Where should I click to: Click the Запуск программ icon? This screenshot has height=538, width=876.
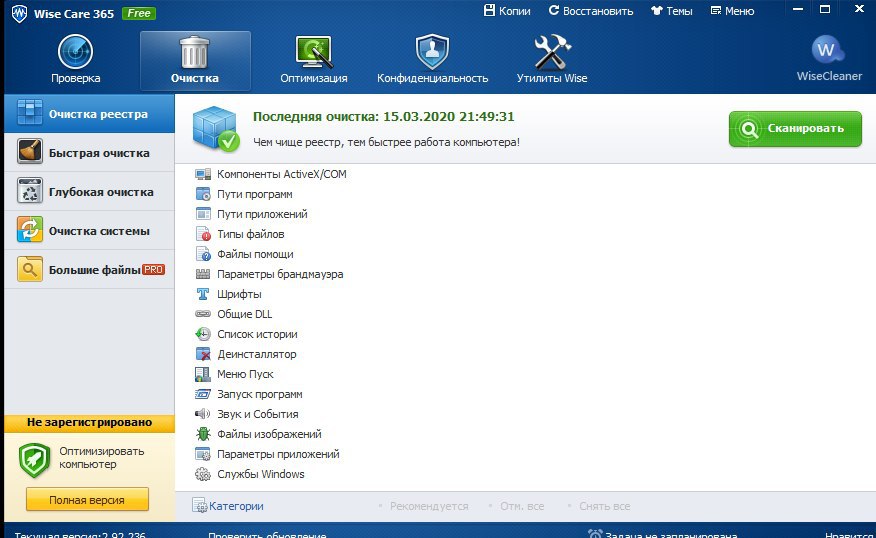[x=203, y=394]
